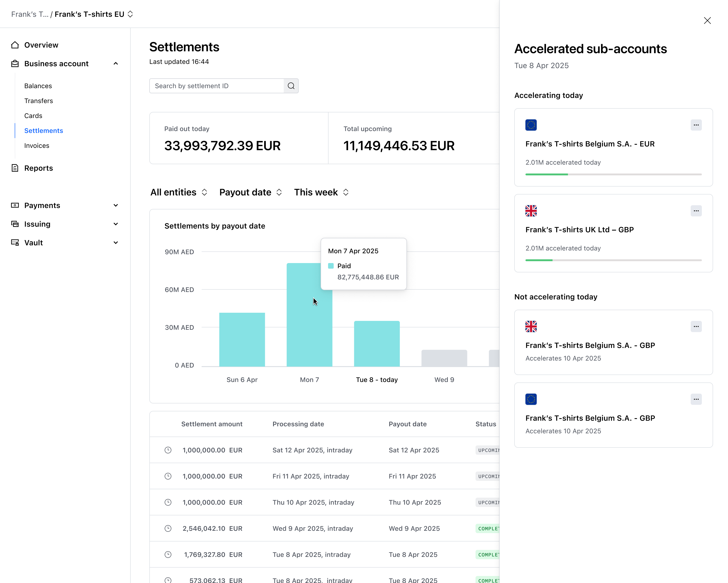Image resolution: width=728 pixels, height=583 pixels.
Task: Open the Cards page
Action: point(33,116)
